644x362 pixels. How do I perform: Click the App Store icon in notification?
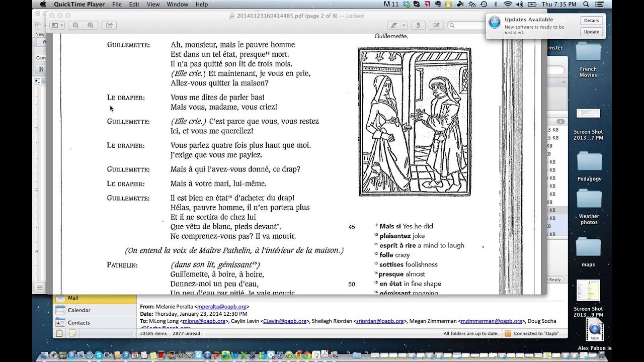coord(495,22)
